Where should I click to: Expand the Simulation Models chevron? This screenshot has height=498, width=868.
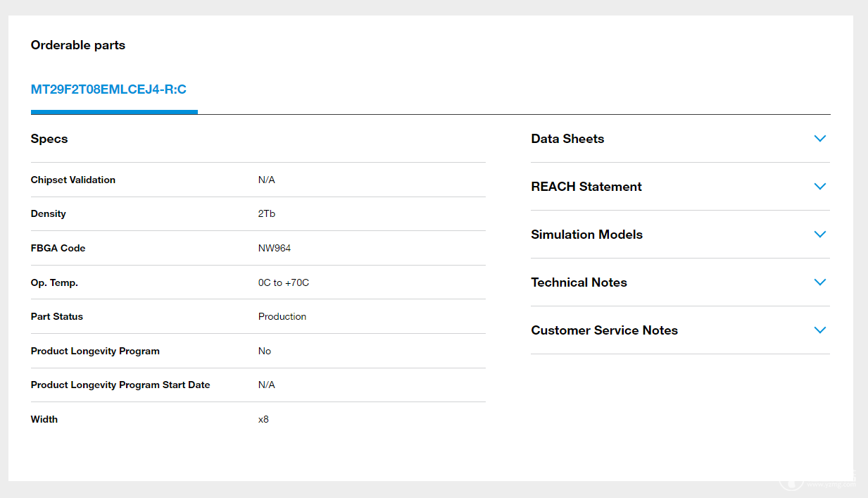819,235
